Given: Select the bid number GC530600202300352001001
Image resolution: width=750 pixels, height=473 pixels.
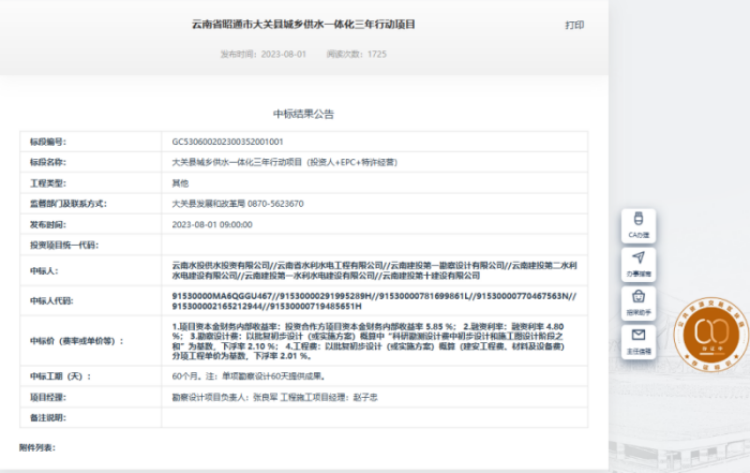Looking at the screenshot, I should click(228, 142).
